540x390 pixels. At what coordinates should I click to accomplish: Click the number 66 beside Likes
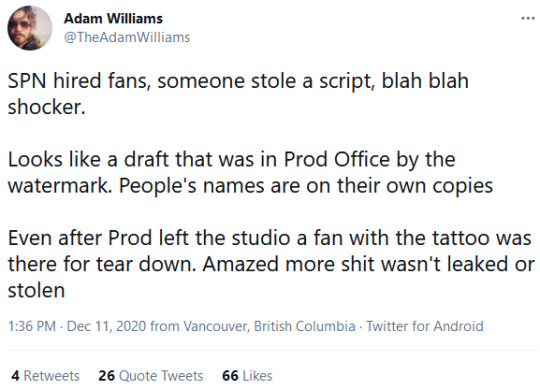coord(230,376)
